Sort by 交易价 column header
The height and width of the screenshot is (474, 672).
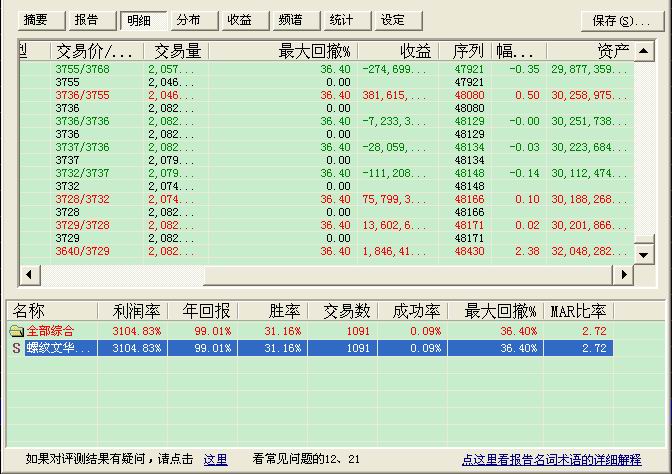pyautogui.click(x=97, y=51)
